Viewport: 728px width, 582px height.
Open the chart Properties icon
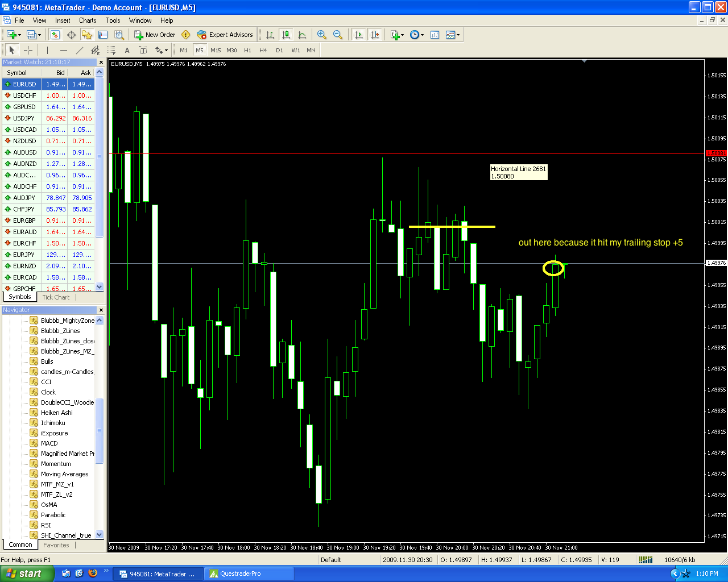coord(435,35)
